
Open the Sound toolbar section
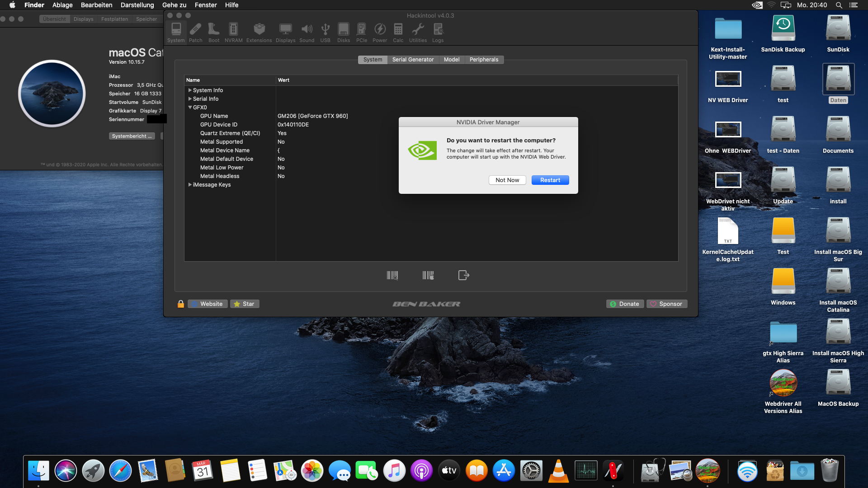307,33
